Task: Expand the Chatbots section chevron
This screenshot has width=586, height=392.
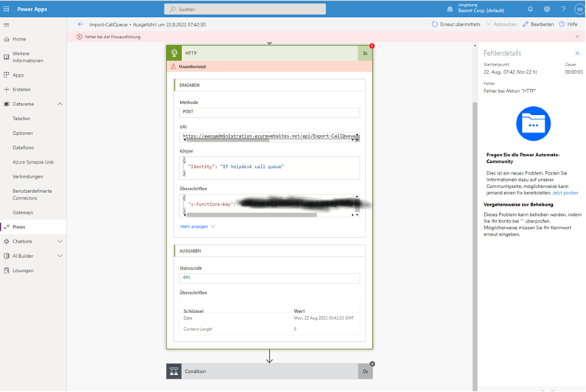Action: point(60,242)
